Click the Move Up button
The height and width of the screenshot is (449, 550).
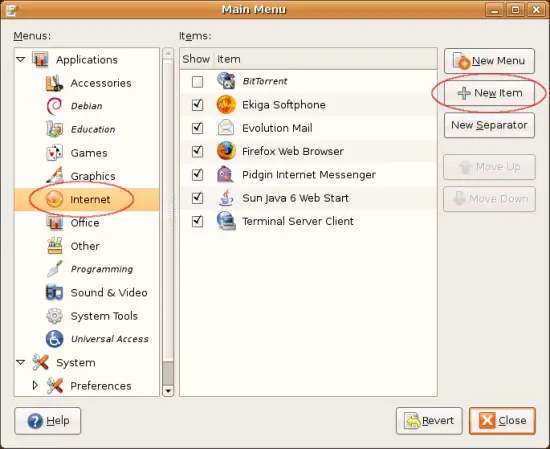pyautogui.click(x=489, y=167)
